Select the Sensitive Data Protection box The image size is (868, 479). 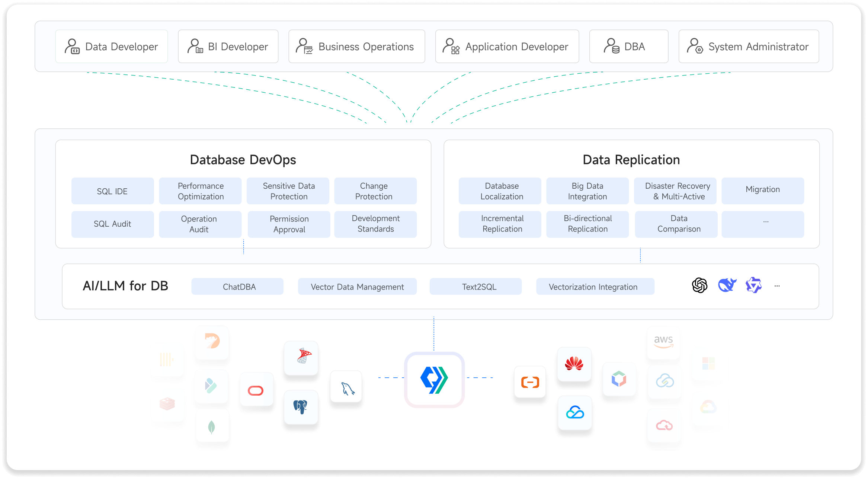point(288,191)
